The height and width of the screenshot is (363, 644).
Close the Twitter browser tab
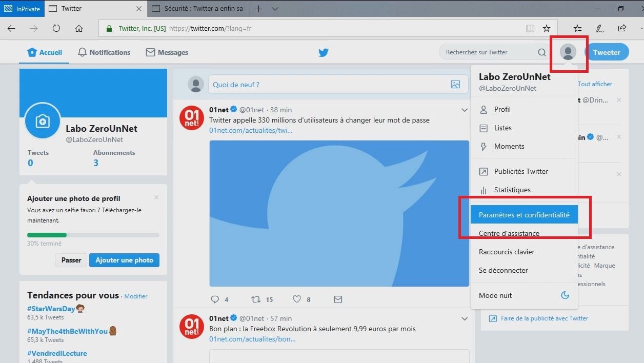coord(139,9)
